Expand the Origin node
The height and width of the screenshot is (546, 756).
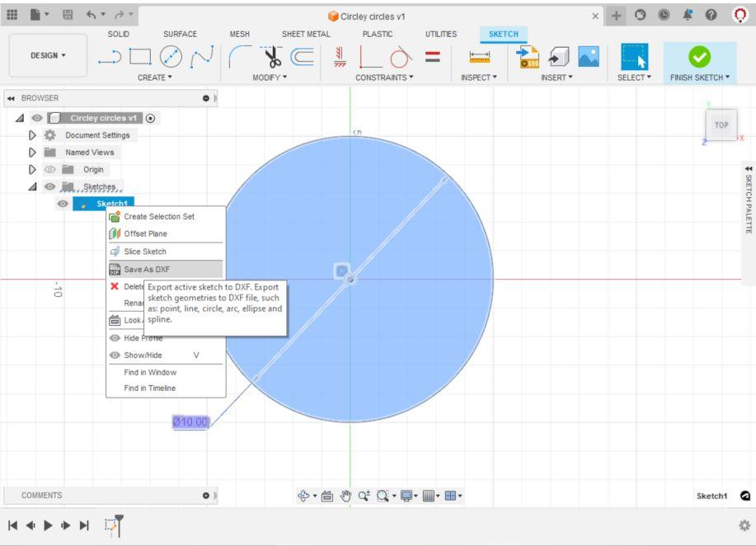[32, 169]
